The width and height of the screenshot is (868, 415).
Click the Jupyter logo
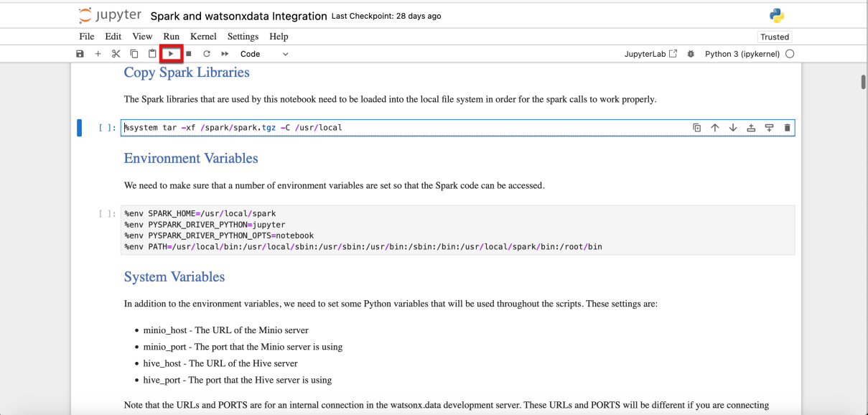[110, 16]
